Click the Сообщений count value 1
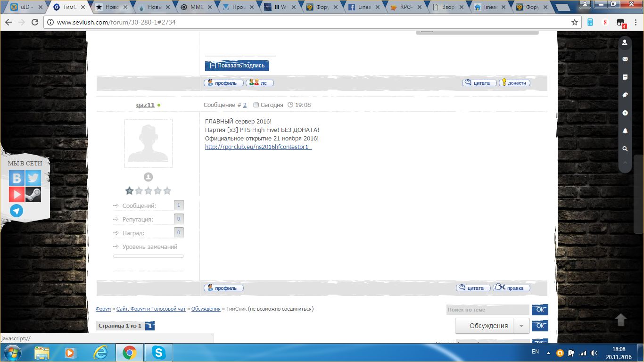The height and width of the screenshot is (362, 644). [x=179, y=205]
